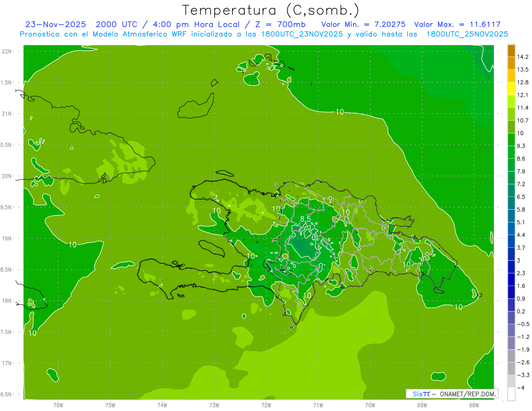Click the '76W' longitude axis label
This screenshot has width=532, height=411.
58,404
